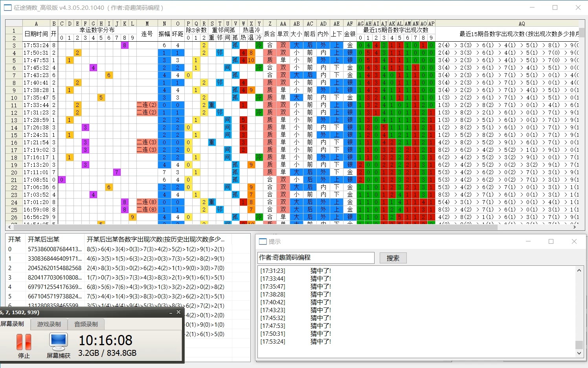This screenshot has width=588, height=368.
Task: Click the 提示 dialog window icon
Action: [263, 241]
